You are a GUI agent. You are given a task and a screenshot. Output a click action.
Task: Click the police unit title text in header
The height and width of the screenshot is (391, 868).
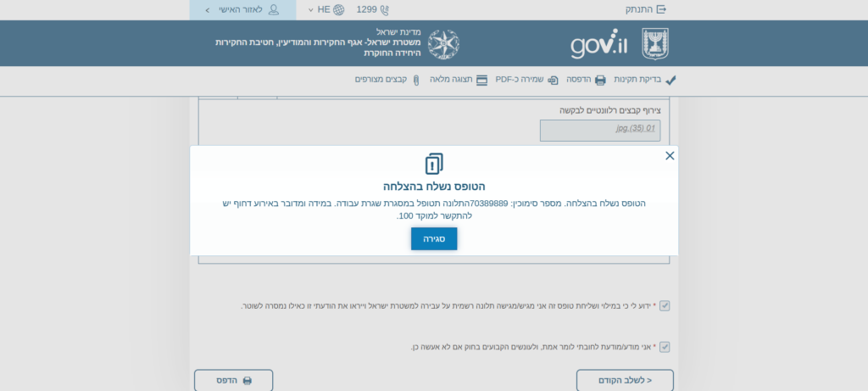[x=319, y=42]
